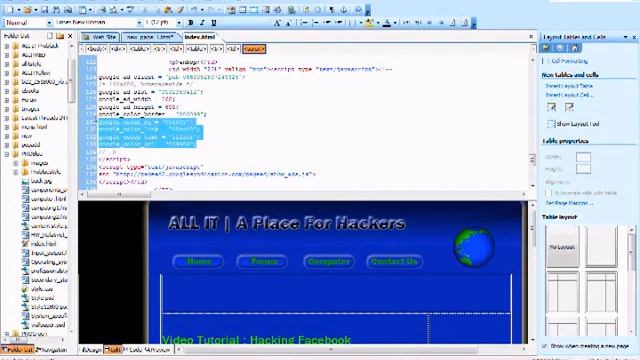Click the Insert Layout Table link
This screenshot has width=640, height=360.
(x=569, y=86)
